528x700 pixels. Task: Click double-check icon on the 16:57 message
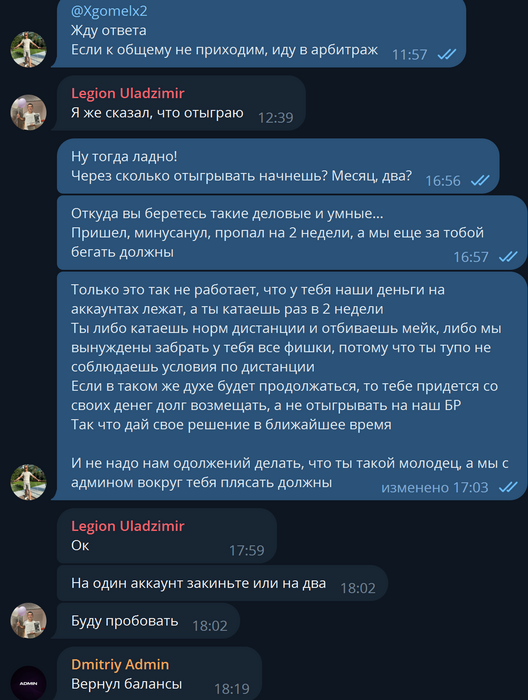click(508, 257)
